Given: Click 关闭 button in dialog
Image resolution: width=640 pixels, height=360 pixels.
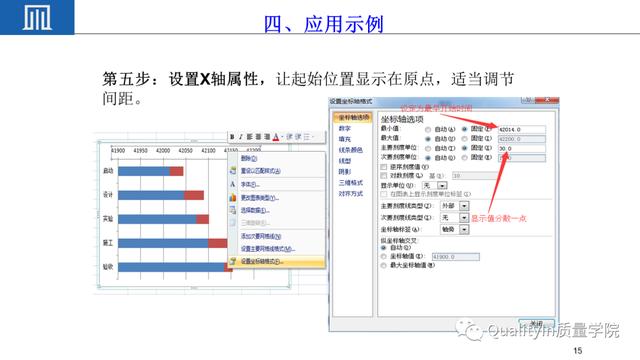Looking at the screenshot, I should 536,323.
